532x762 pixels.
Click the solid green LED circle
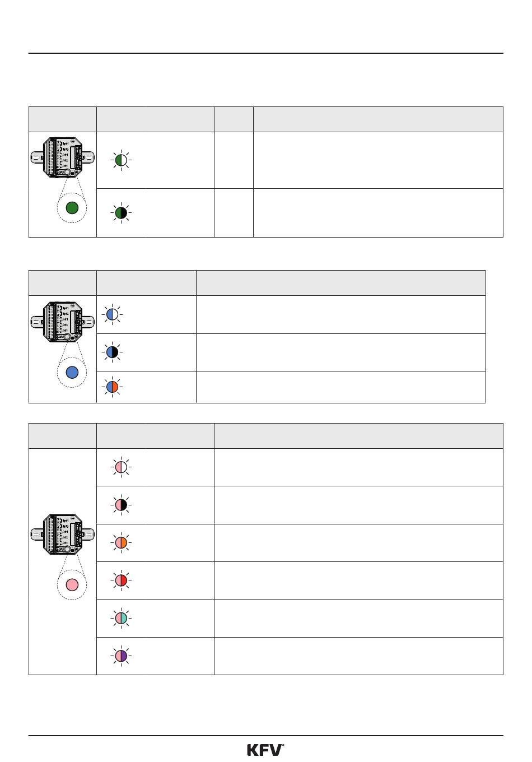point(72,208)
